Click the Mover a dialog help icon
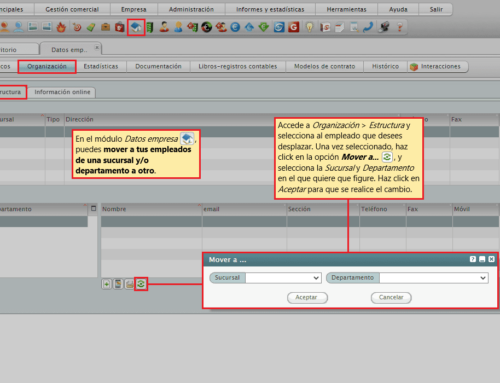Image resolution: width=500 pixels, height=383 pixels. click(x=473, y=259)
